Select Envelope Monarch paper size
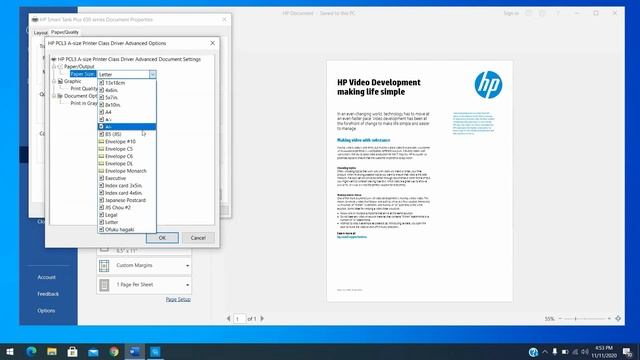Viewport: 640px width, 360px height. coord(127,171)
